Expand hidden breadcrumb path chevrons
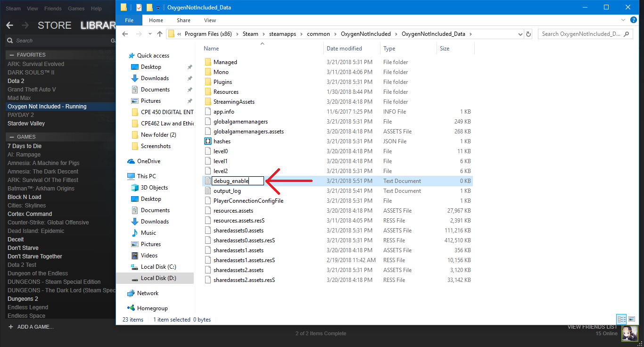The image size is (644, 347). pyautogui.click(x=179, y=34)
